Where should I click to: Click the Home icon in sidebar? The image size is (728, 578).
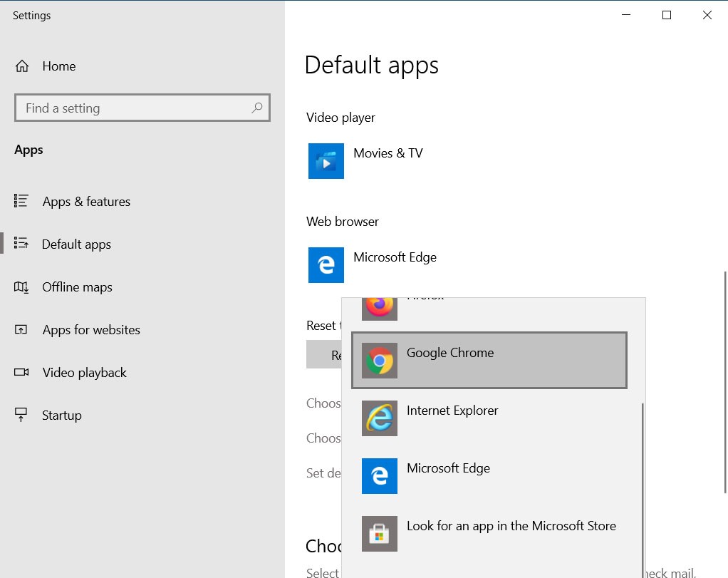coord(22,66)
